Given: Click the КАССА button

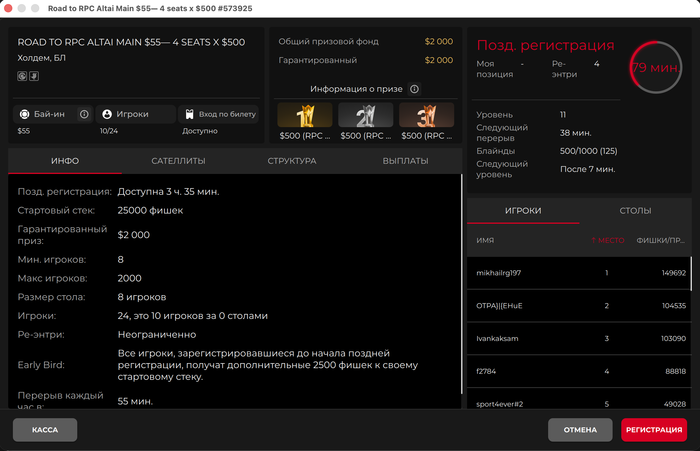Looking at the screenshot, I should (x=45, y=430).
